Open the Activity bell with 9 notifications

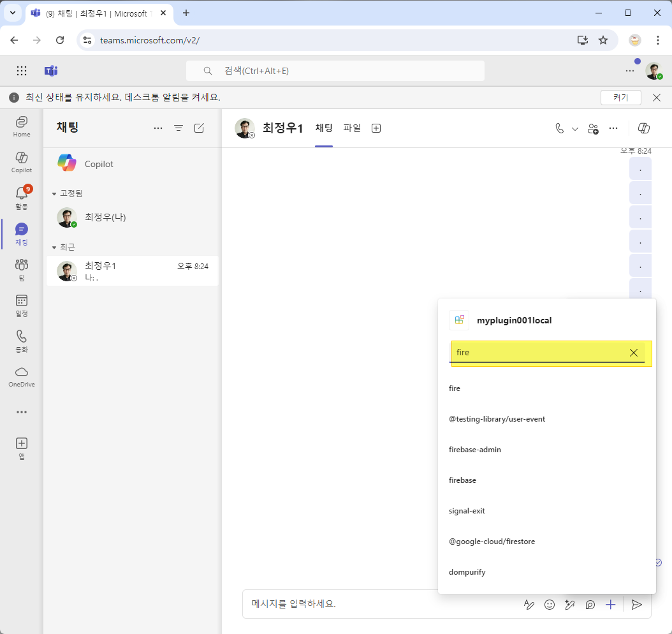(x=22, y=198)
